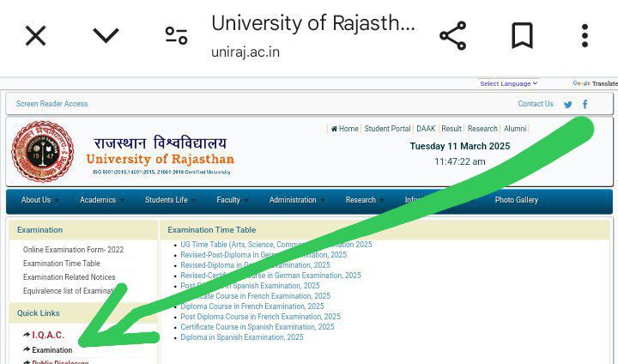Open the Photo Gallery menu item

coord(516,200)
